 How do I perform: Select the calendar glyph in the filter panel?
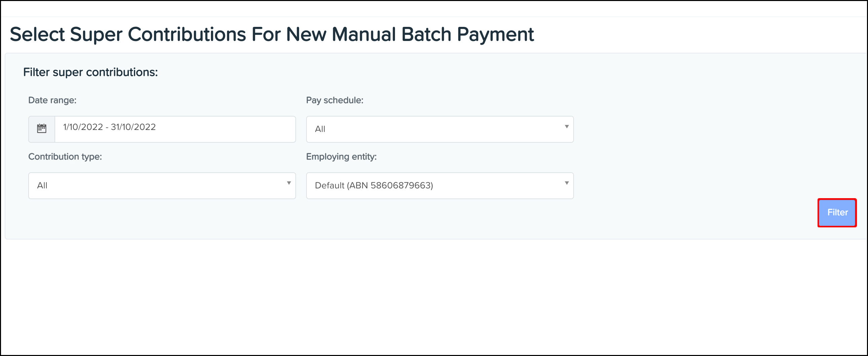[41, 129]
